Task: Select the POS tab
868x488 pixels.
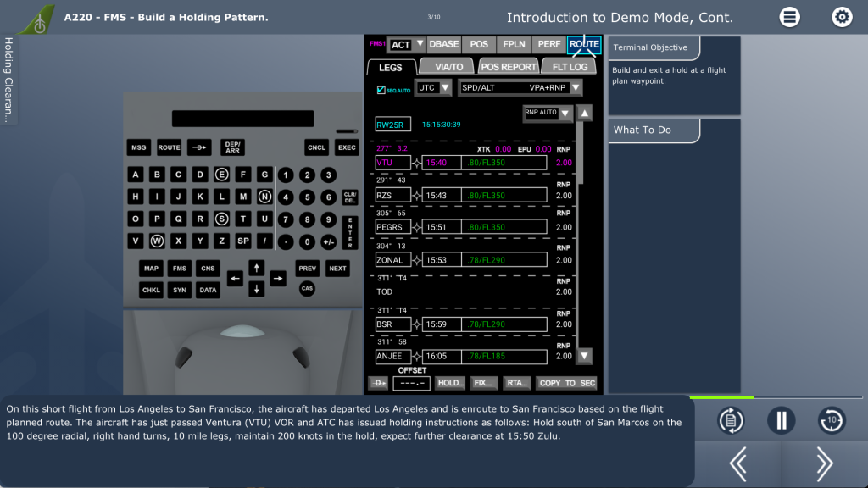Action: pyautogui.click(x=479, y=44)
